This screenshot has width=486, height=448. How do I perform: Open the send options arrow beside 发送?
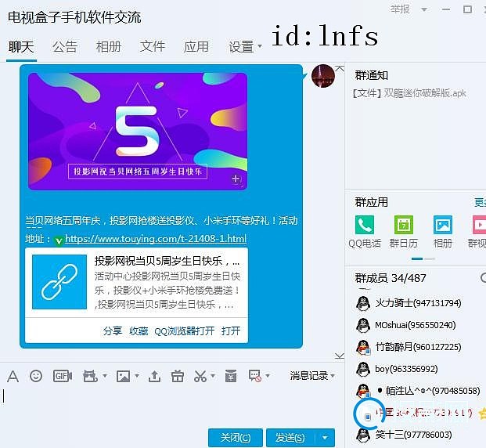click(x=325, y=438)
